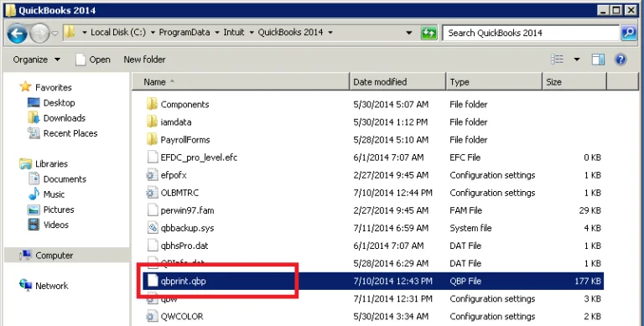Select Libraries in navigation pane
Viewport: 644px width, 326px height.
point(51,163)
